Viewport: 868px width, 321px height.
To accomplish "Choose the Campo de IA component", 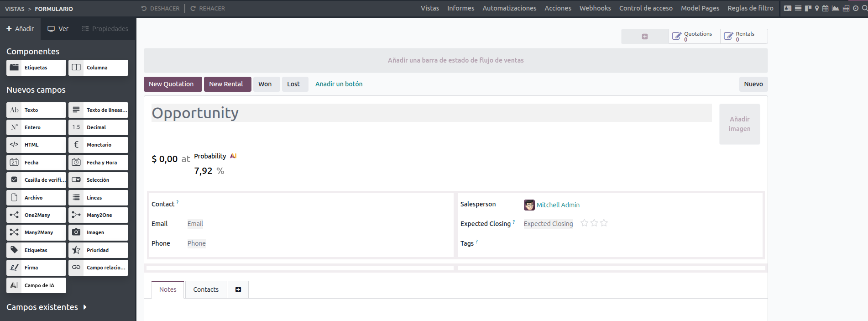I will pos(36,285).
